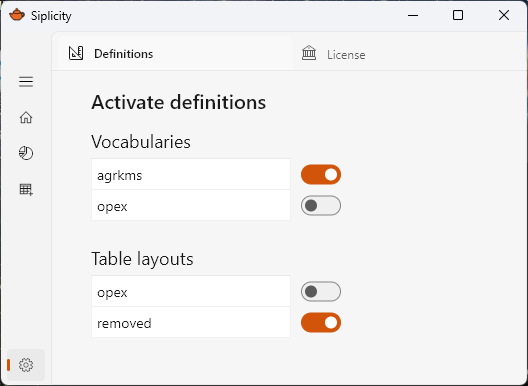Open the pie chart analysis page
This screenshot has width=528, height=386.
pyautogui.click(x=26, y=153)
